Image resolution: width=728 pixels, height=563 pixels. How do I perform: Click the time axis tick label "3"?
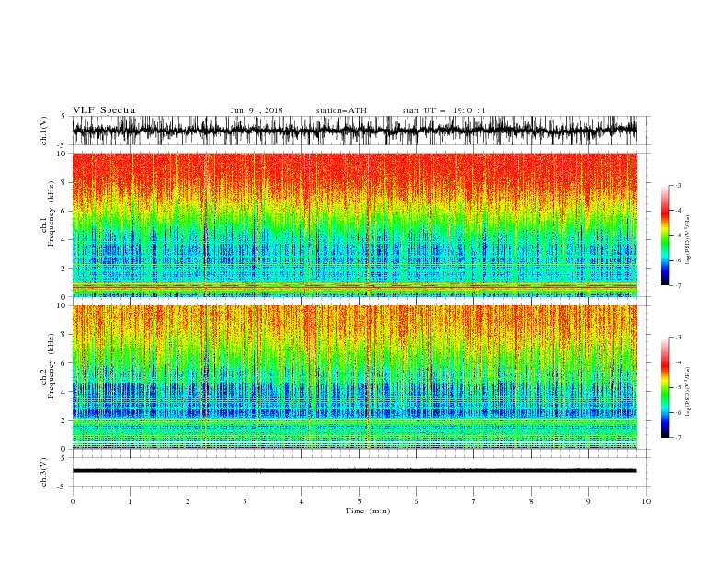click(x=245, y=501)
